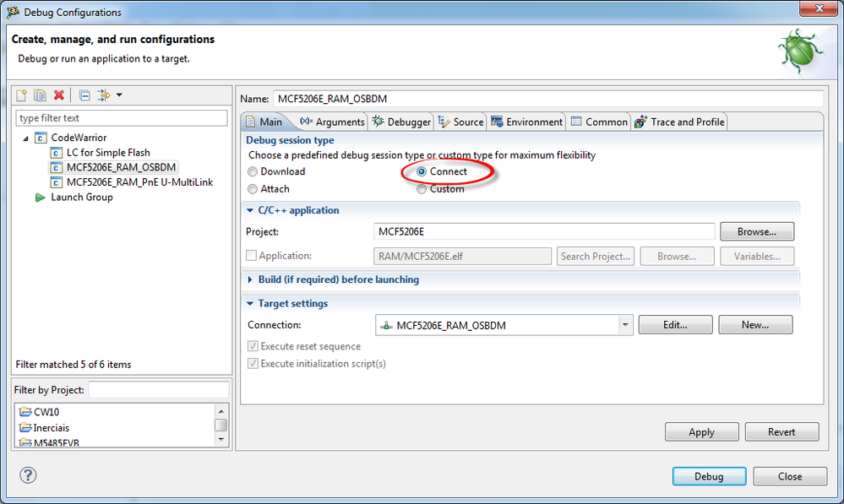Screen dimensions: 844x504
Task: Collapse the CodeWarrior tree node
Action: [x=25, y=138]
